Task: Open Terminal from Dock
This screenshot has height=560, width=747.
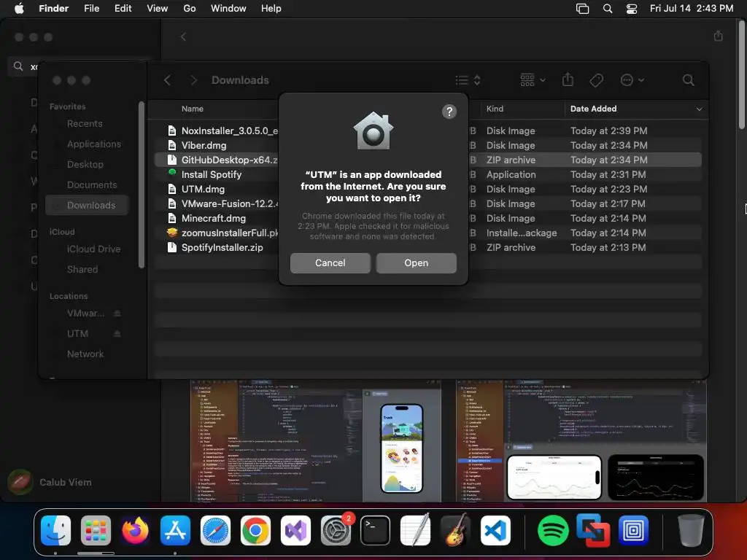Action: [375, 531]
